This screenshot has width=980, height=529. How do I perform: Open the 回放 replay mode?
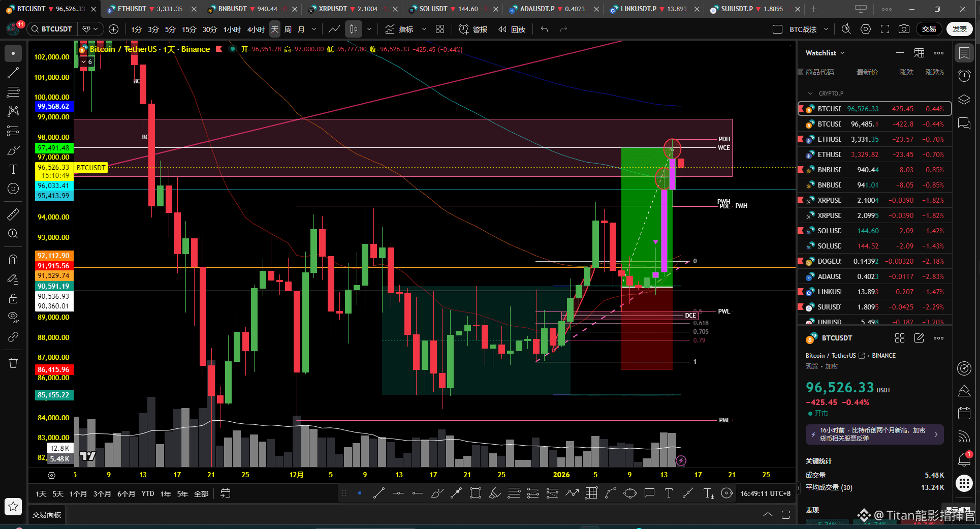pyautogui.click(x=512, y=29)
